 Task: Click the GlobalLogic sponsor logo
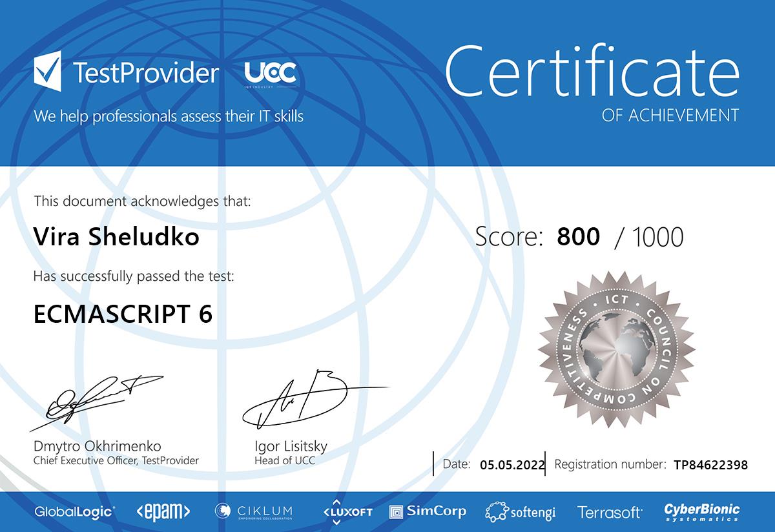click(74, 512)
